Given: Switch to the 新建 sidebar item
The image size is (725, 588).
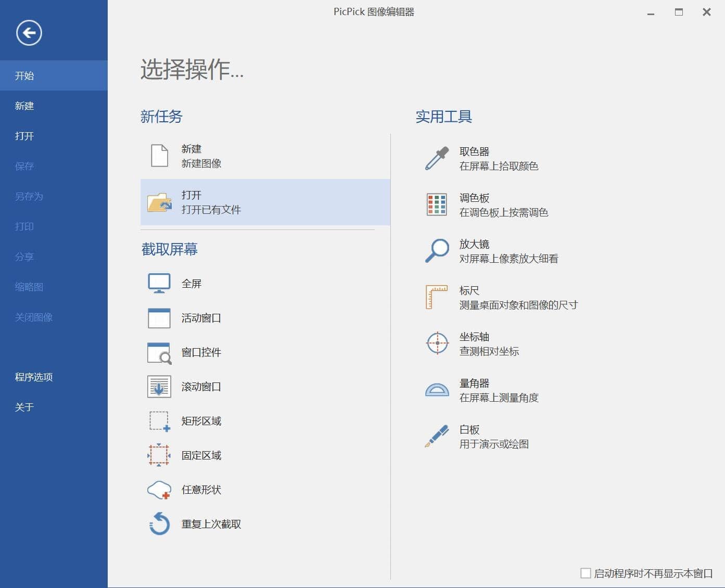Looking at the screenshot, I should pos(24,106).
